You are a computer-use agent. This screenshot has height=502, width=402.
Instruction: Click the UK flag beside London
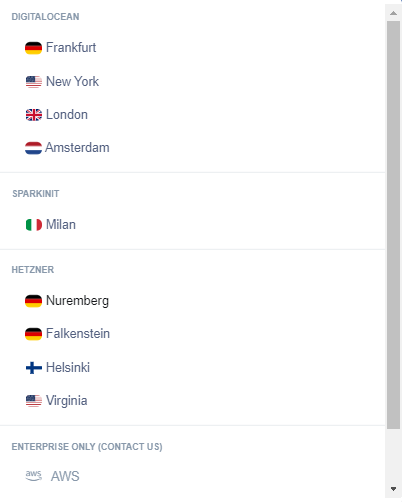click(x=34, y=115)
